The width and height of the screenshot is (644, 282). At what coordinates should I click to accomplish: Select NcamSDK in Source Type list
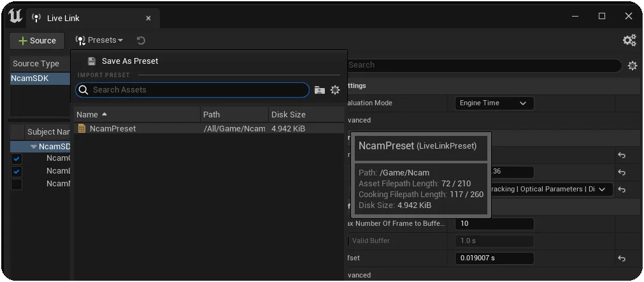click(40, 78)
